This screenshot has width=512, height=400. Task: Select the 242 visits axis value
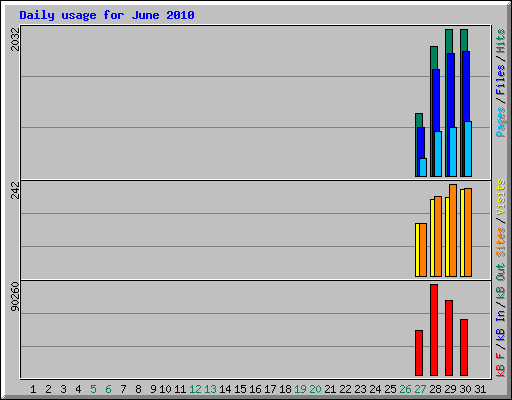click(15, 190)
